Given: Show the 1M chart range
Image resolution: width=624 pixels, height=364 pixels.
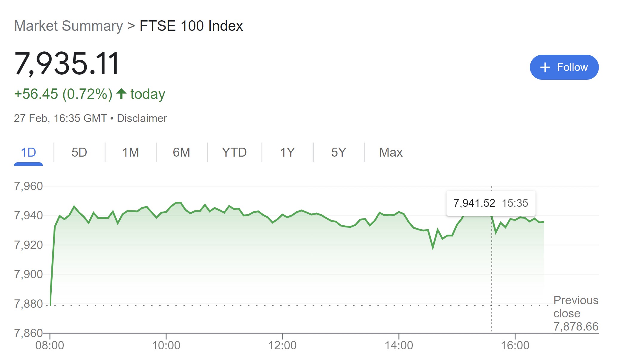Looking at the screenshot, I should click(131, 152).
